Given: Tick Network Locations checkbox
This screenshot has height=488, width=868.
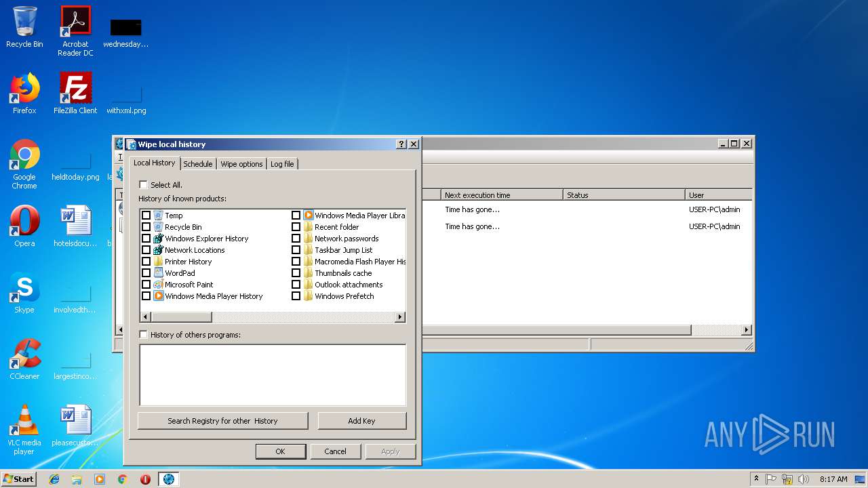Looking at the screenshot, I should [x=146, y=250].
